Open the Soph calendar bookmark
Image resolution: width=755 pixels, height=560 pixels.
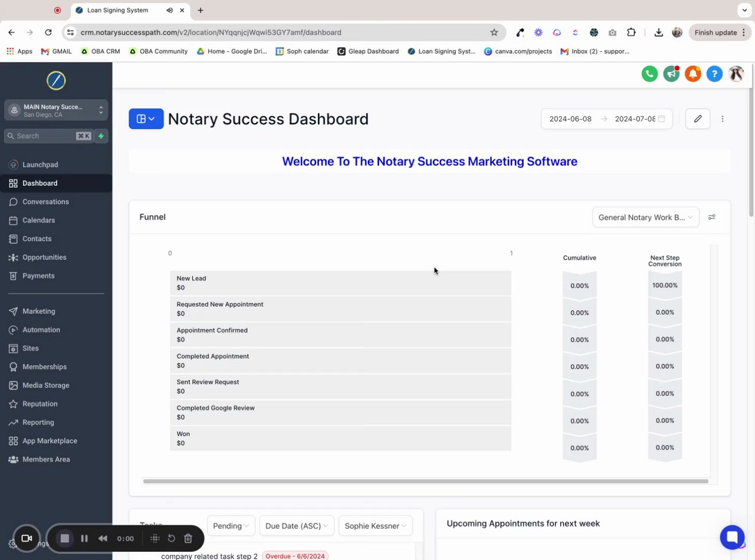302,51
